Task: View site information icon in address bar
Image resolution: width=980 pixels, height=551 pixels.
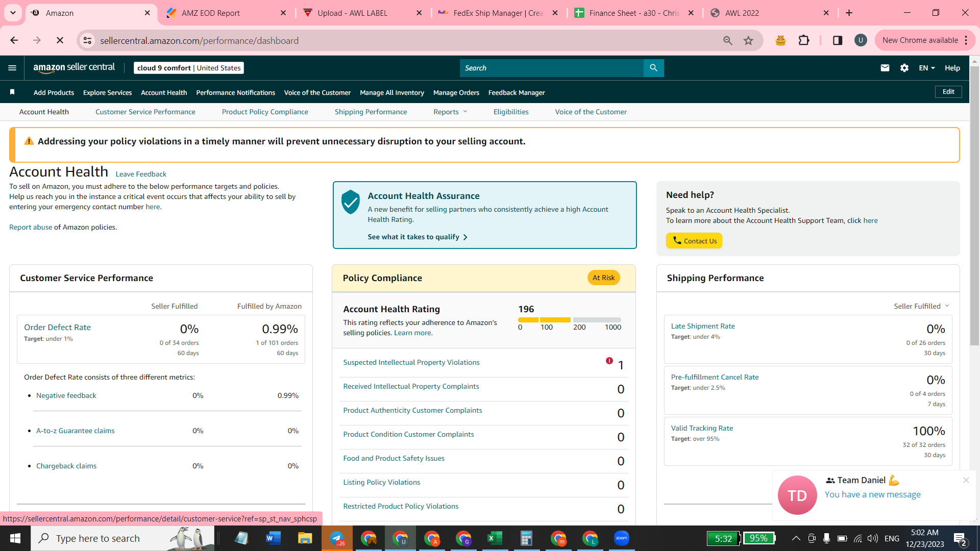Action: click(x=88, y=40)
